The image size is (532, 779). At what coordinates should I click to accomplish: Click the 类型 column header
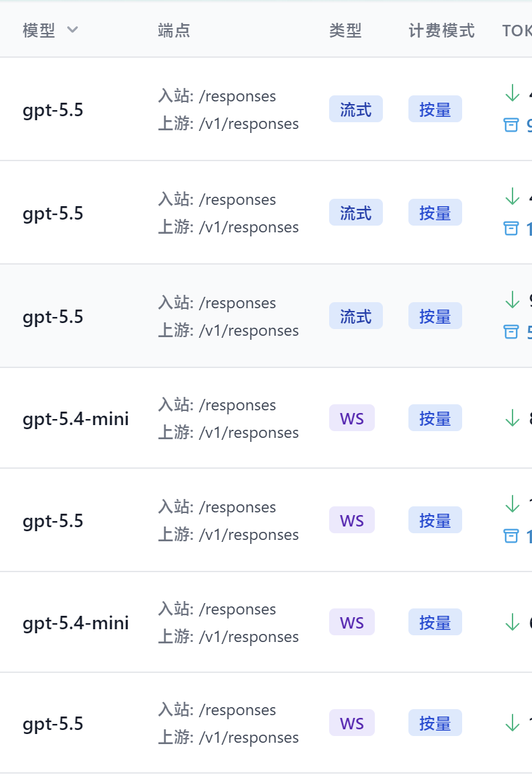pyautogui.click(x=345, y=30)
